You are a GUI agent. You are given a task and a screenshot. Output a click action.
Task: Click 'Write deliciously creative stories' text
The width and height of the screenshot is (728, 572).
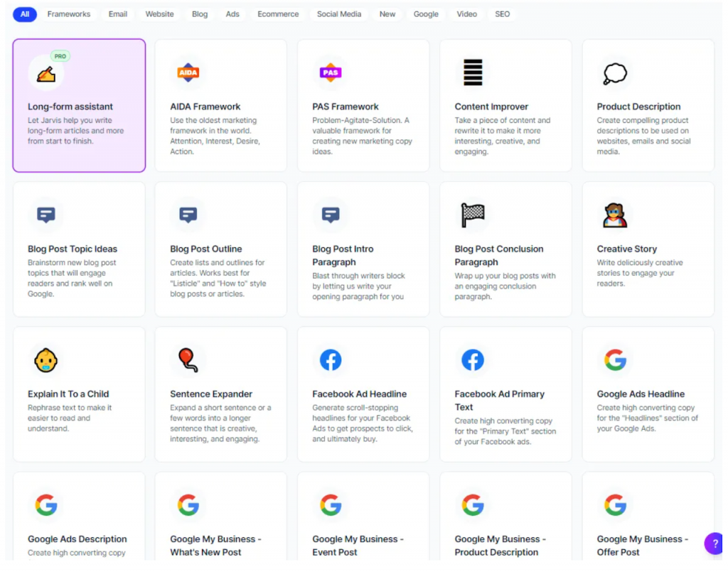pos(640,273)
